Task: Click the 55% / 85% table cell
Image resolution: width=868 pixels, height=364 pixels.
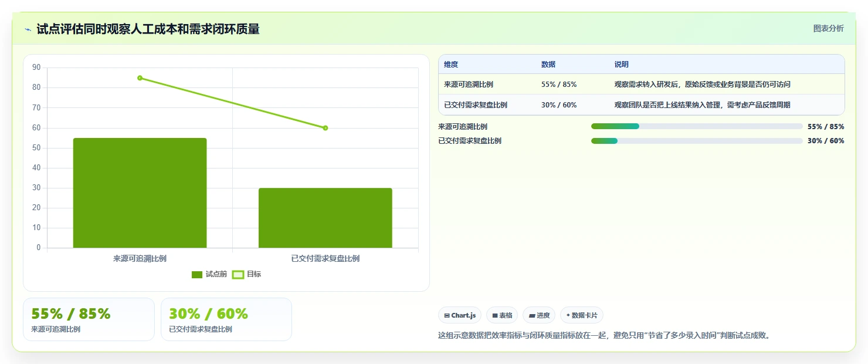Action: 559,85
